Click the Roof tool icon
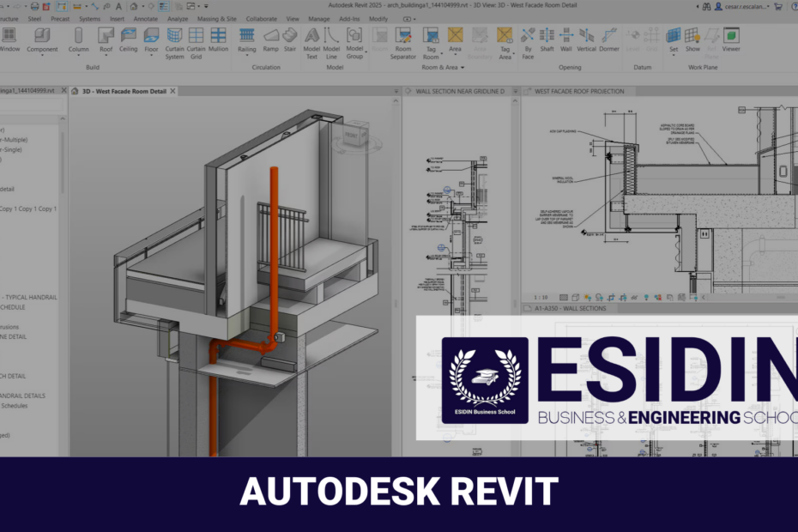This screenshot has width=798, height=532. (106, 39)
